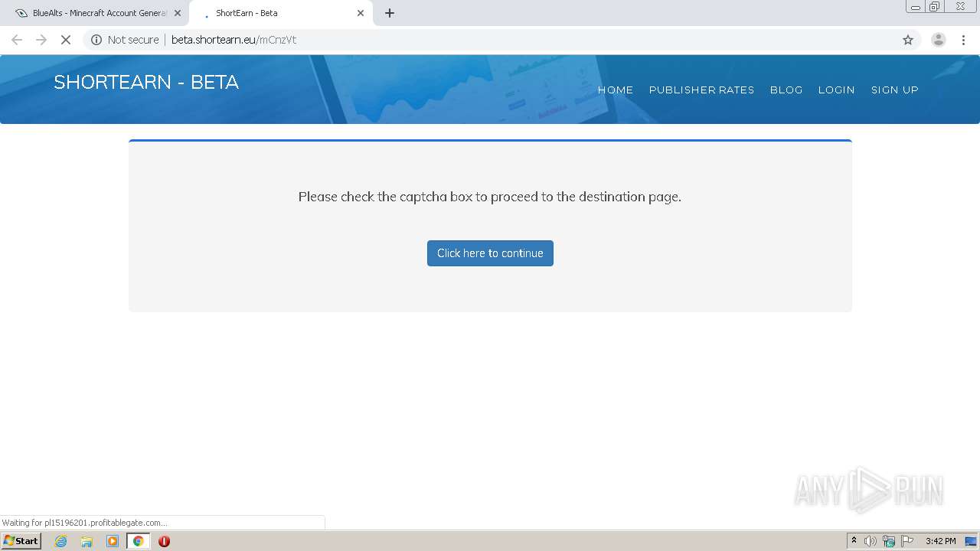The width and height of the screenshot is (980, 551).
Task: Open the Windows Start menu
Action: click(21, 541)
